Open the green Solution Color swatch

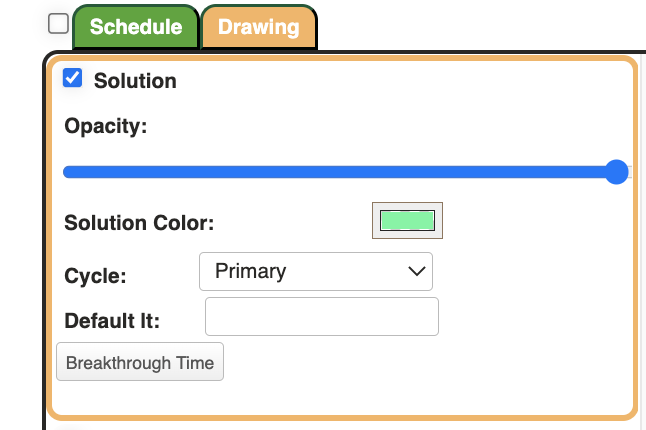click(x=407, y=221)
